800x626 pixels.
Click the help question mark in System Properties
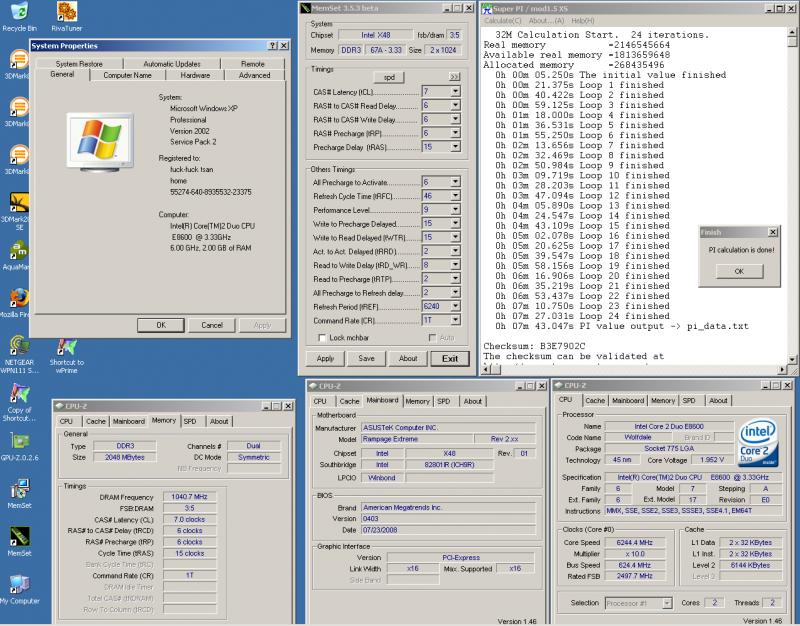click(273, 46)
